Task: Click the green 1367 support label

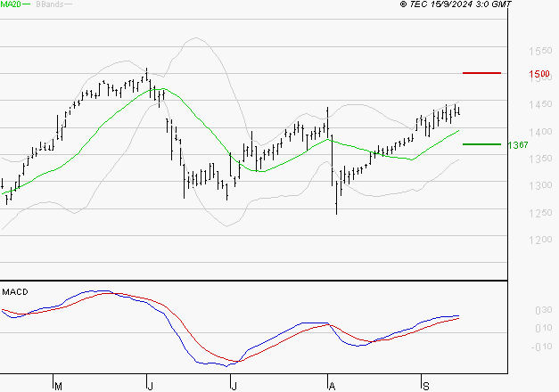Action: click(x=518, y=145)
